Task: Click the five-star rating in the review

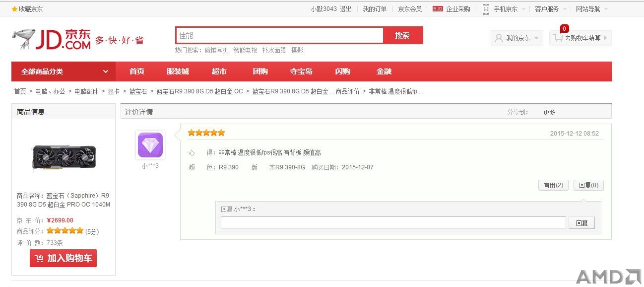Action: point(206,133)
